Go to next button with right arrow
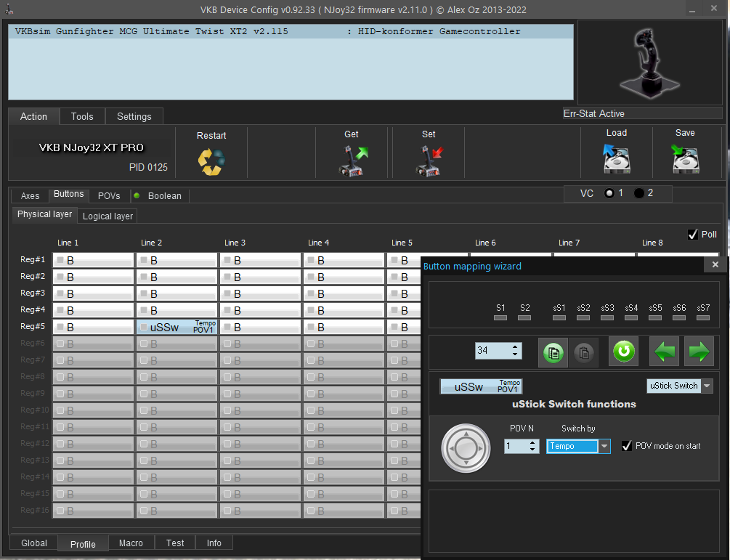 pyautogui.click(x=699, y=352)
